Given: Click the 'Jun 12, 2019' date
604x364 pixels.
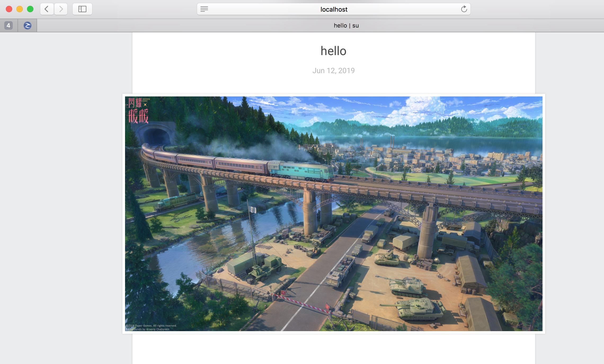Looking at the screenshot, I should 334,70.
